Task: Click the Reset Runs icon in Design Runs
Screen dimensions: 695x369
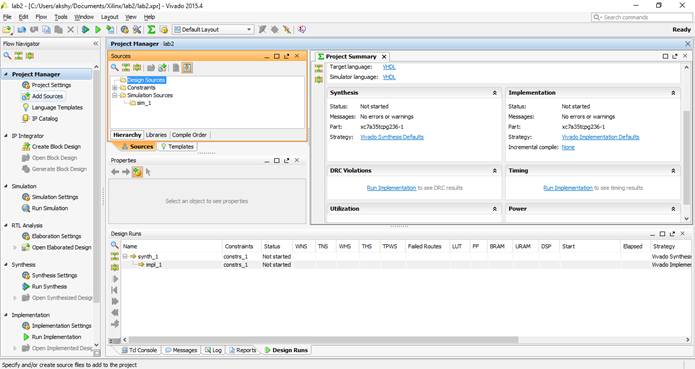Action: point(115,290)
